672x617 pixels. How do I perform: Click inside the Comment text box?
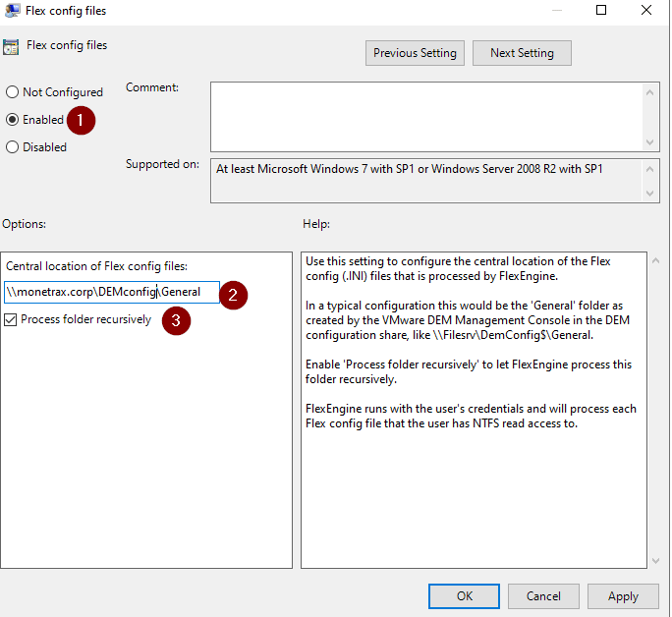click(x=426, y=114)
